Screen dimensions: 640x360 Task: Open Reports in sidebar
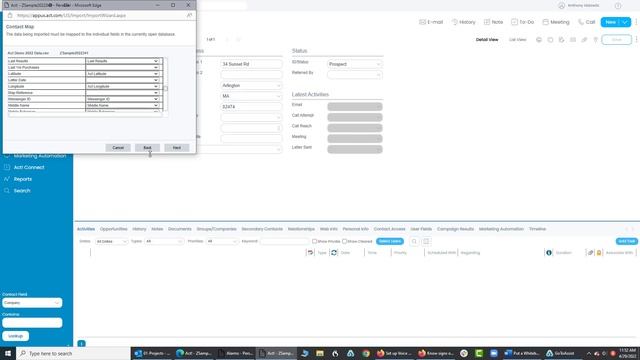[x=22, y=179]
